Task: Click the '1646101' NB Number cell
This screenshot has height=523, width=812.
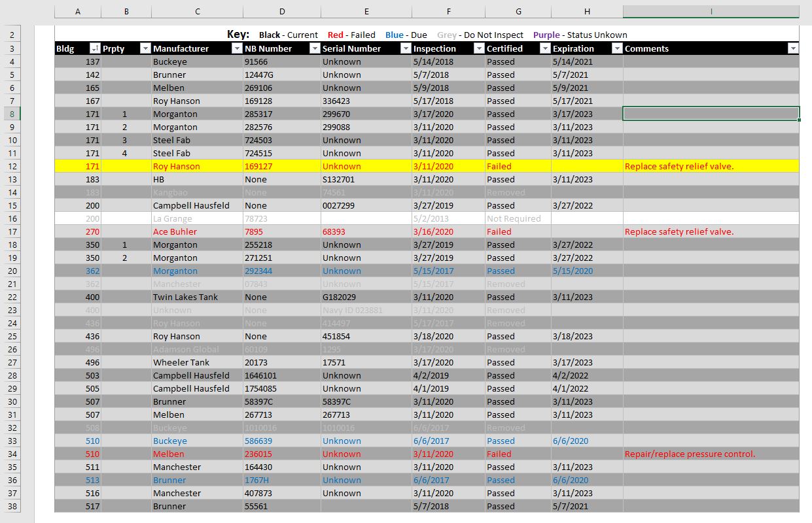Action: [x=282, y=375]
